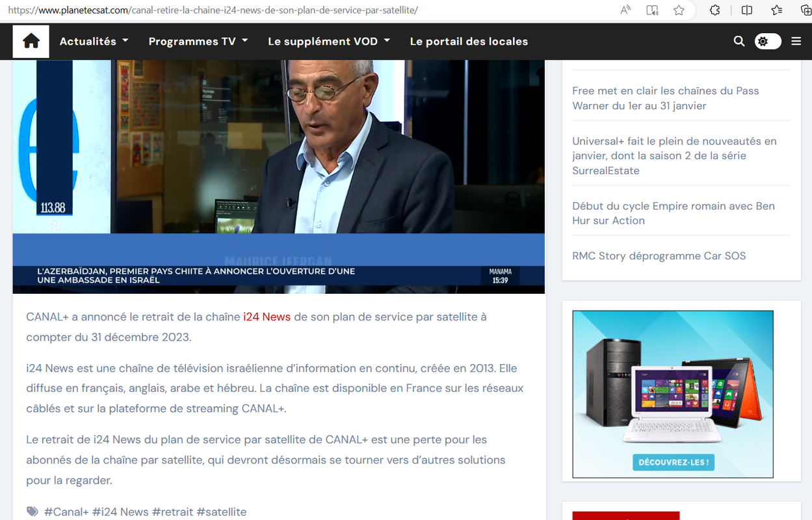
Task: Click the page URL in address bar
Action: tap(213, 10)
